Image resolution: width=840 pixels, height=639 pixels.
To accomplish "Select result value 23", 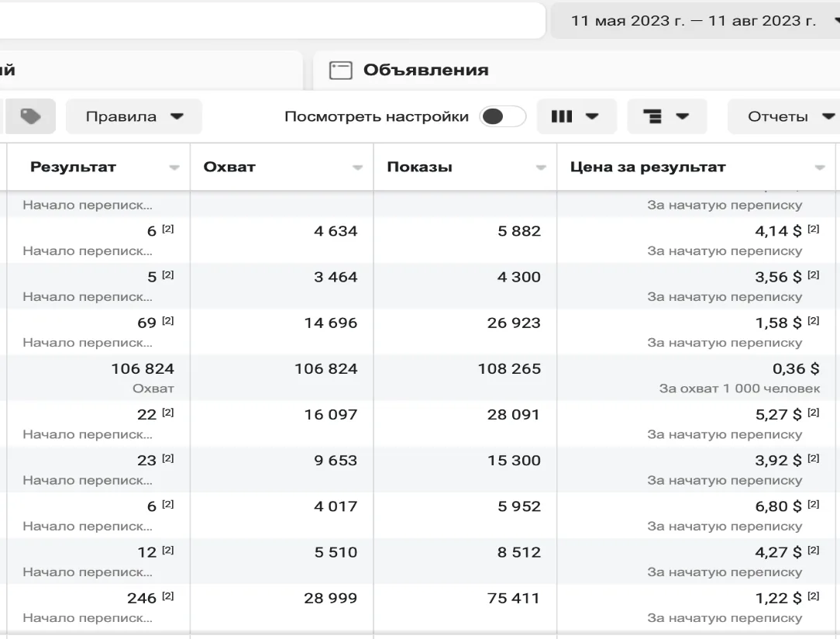I will click(146, 461).
